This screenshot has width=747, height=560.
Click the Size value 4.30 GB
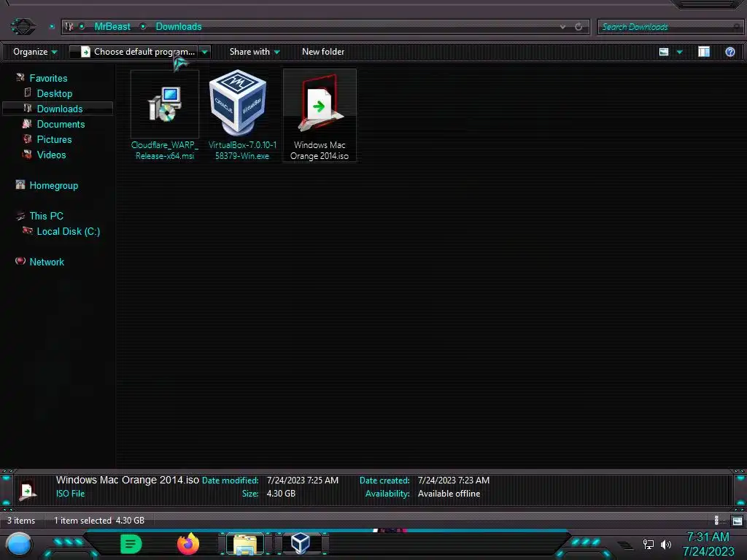coord(281,494)
